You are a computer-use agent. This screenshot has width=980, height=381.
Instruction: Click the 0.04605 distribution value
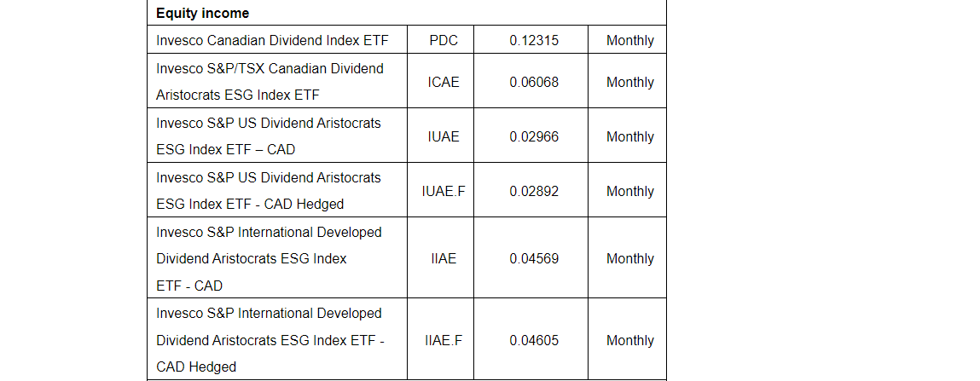pyautogui.click(x=534, y=340)
